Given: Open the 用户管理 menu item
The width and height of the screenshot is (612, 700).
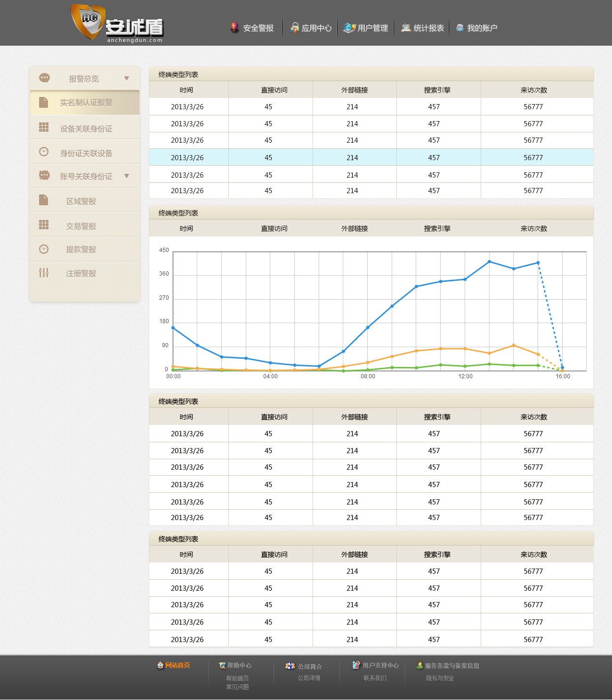Looking at the screenshot, I should pyautogui.click(x=373, y=28).
